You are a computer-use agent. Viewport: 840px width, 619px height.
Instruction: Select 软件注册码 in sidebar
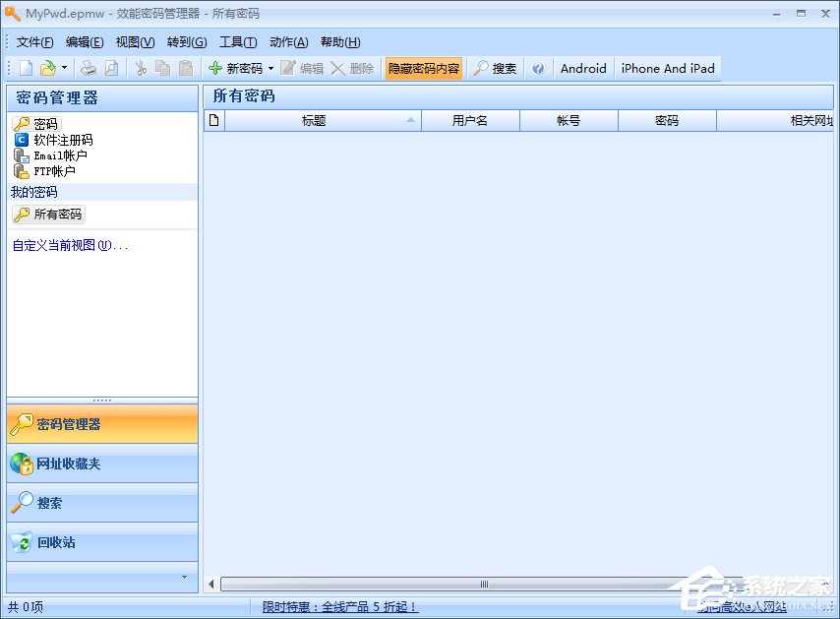point(53,140)
